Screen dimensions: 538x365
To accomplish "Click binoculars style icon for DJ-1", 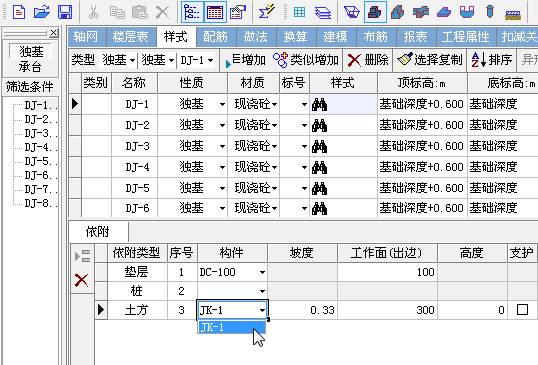I will (319, 104).
